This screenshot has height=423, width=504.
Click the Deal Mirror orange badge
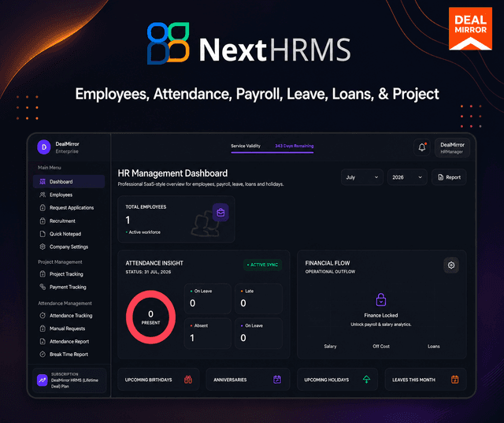(470, 28)
